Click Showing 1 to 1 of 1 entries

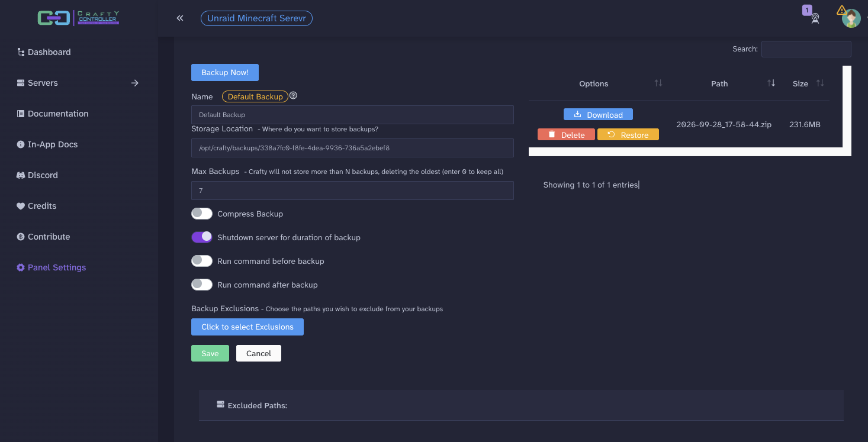tap(591, 185)
